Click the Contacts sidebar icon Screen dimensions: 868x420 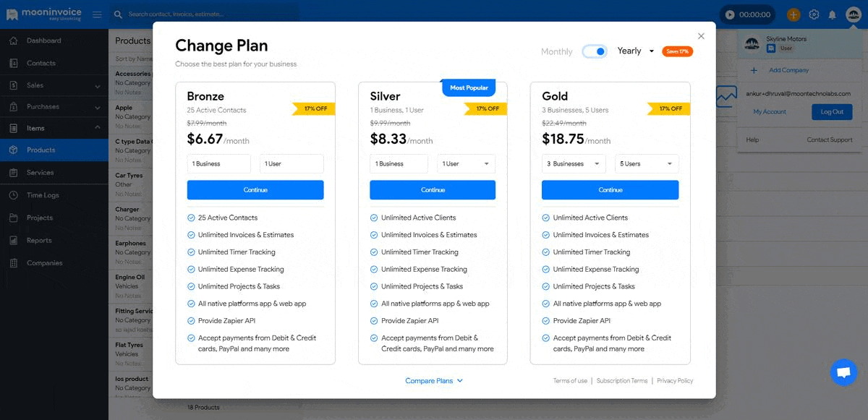[13, 63]
